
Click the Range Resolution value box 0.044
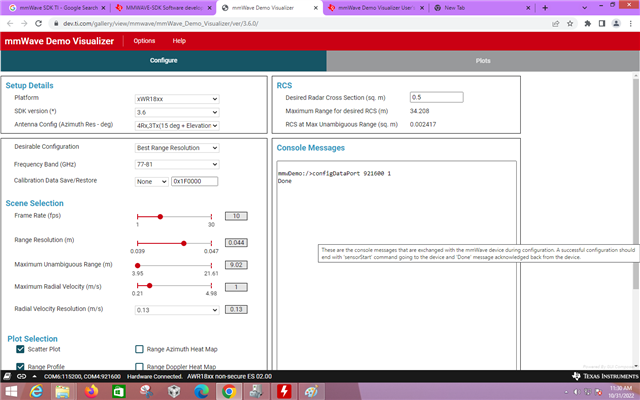[236, 242]
